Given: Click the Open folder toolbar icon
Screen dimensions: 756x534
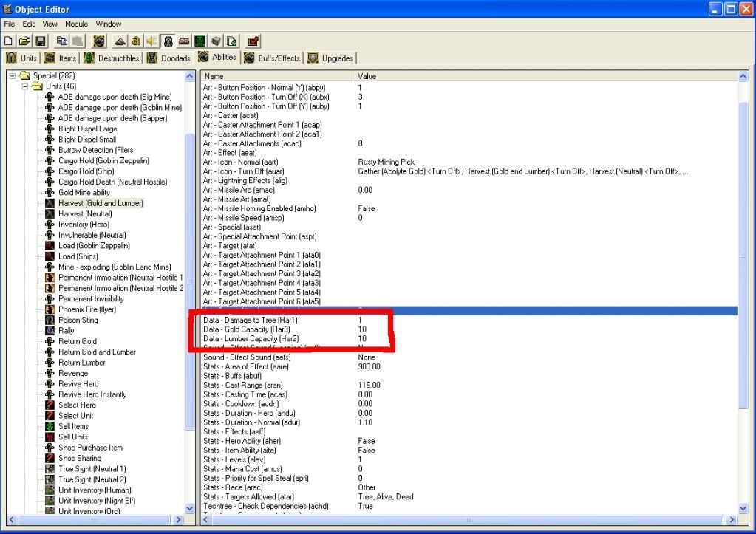Looking at the screenshot, I should coord(24,41).
